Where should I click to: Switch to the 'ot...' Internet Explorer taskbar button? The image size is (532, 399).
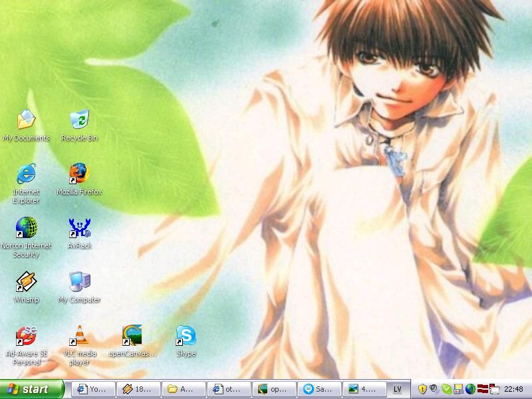click(x=229, y=389)
